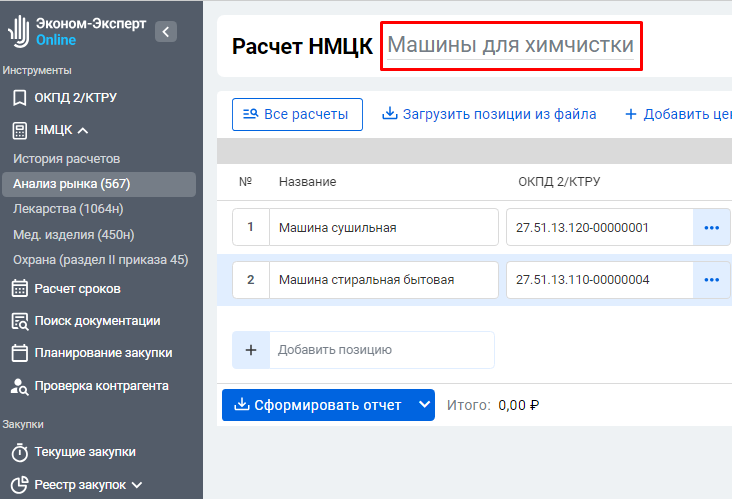
Task: Open ОКПД 2/КТРУ in the sidebar
Action: click(76, 98)
